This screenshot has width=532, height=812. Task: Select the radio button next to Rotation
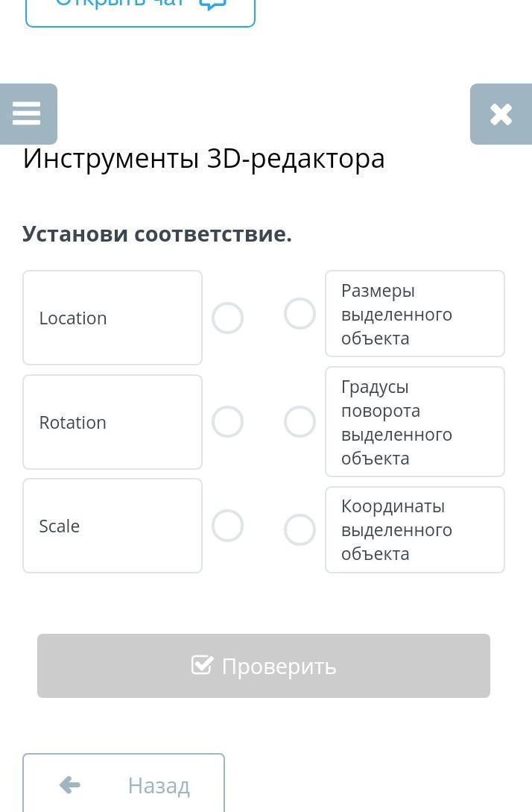[228, 421]
